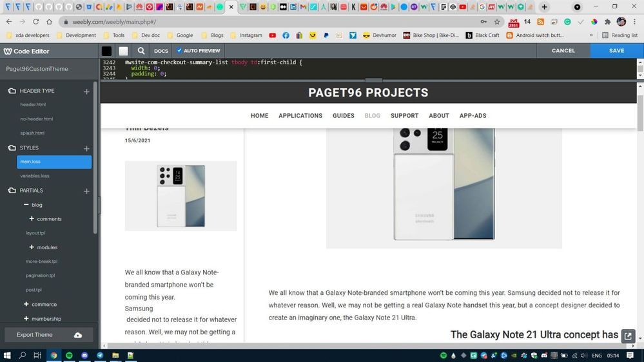
Task: Switch editor to the dark theme swatch
Action: point(107,51)
